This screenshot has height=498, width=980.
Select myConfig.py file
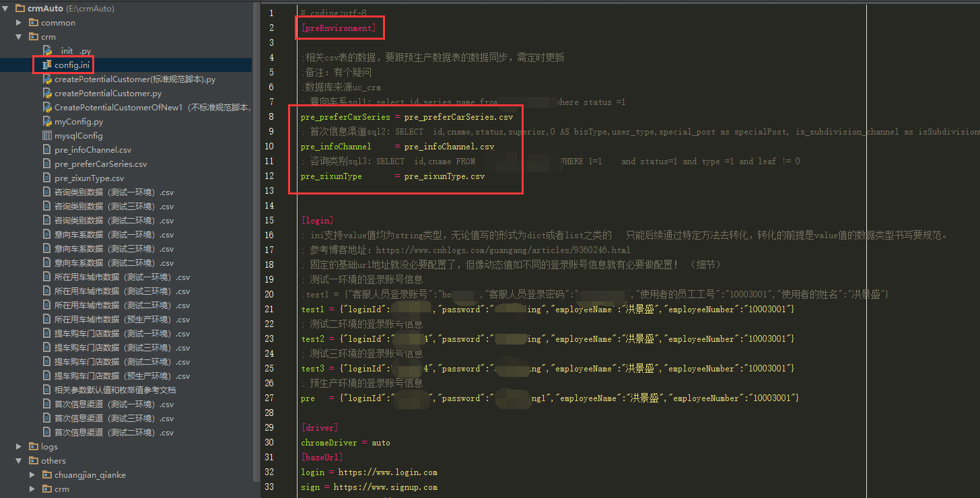79,122
